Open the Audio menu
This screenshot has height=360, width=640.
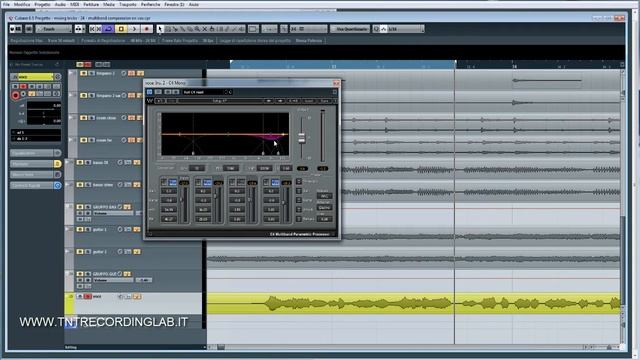(60, 4)
